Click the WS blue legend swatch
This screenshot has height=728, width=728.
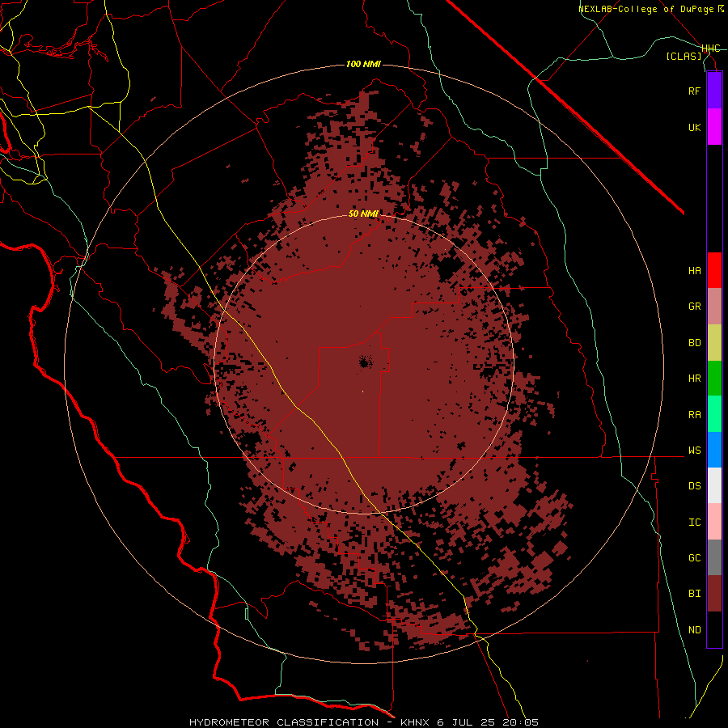point(714,450)
